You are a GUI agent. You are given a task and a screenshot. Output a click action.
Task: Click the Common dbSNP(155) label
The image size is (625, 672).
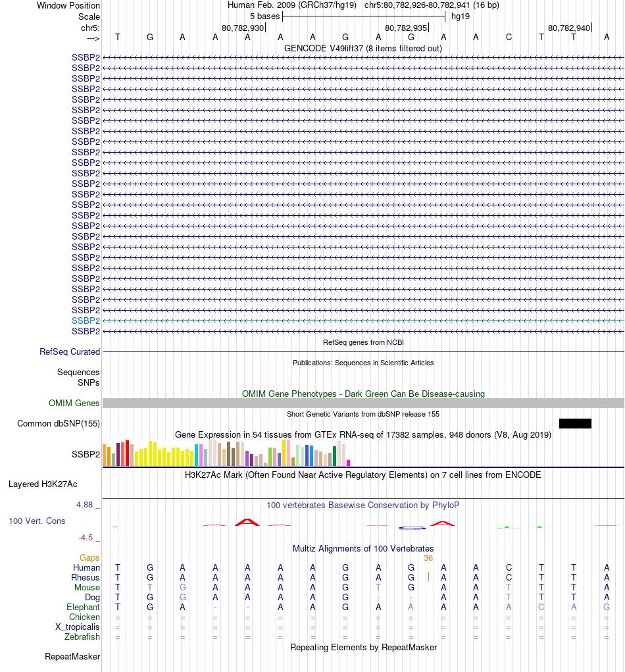[59, 423]
